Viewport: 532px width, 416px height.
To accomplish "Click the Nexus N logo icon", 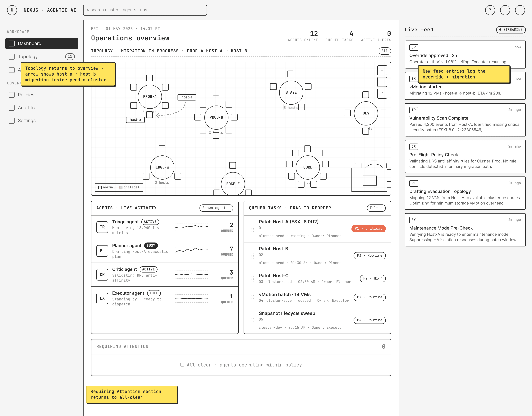I will [x=12, y=10].
